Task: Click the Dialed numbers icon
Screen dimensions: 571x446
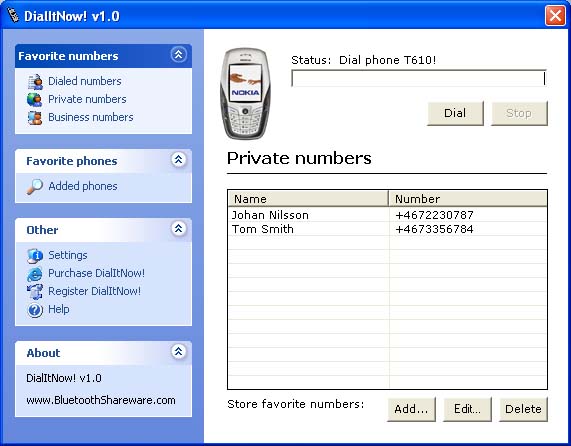Action: (35, 82)
